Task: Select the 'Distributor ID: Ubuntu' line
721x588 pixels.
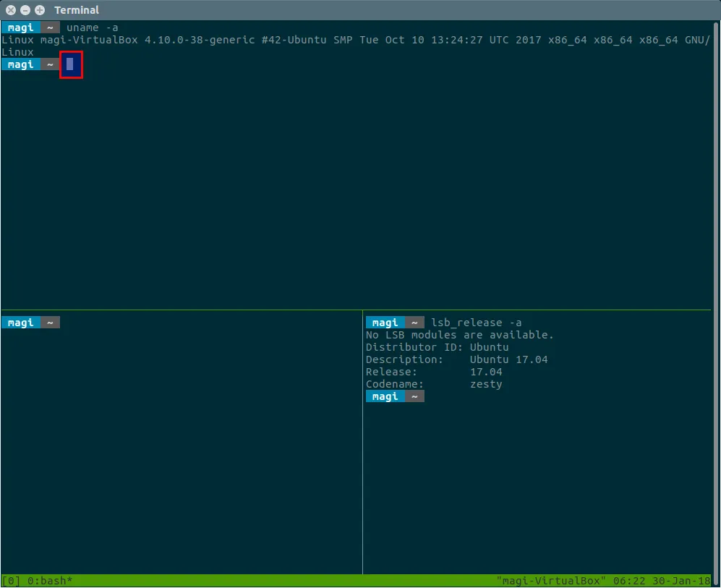Action: coord(437,347)
